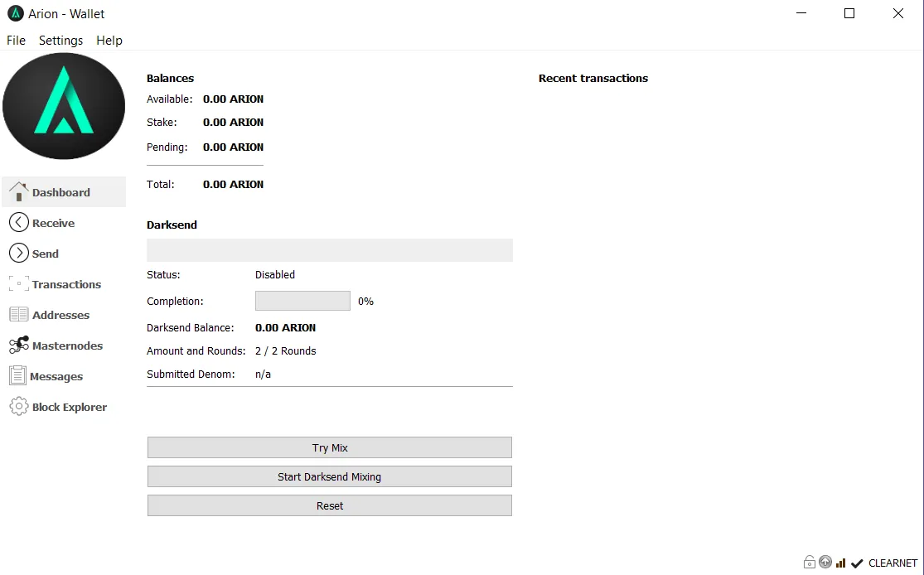This screenshot has width=924, height=575.
Task: Click the Darksend section heading
Action: (x=172, y=225)
